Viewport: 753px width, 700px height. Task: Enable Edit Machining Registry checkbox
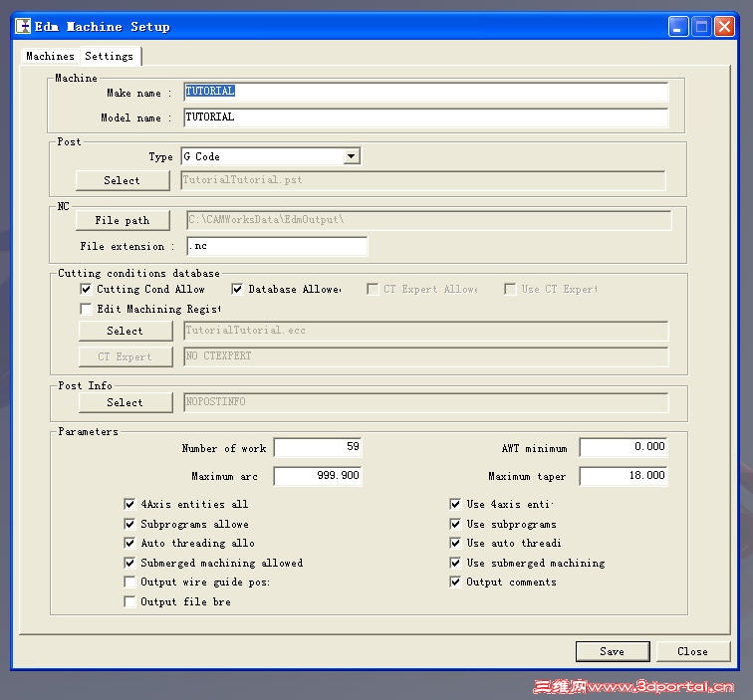pos(86,309)
